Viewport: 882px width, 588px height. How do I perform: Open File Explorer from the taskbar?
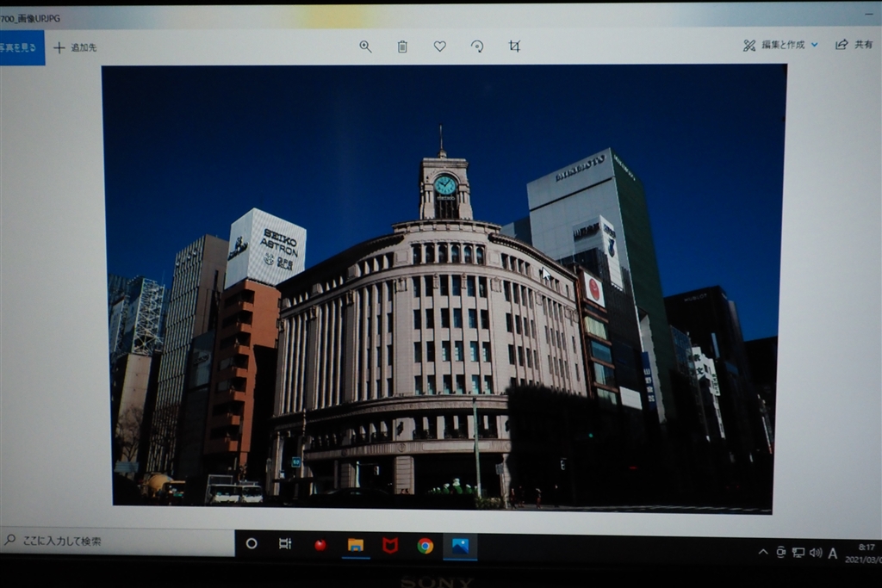(x=356, y=545)
